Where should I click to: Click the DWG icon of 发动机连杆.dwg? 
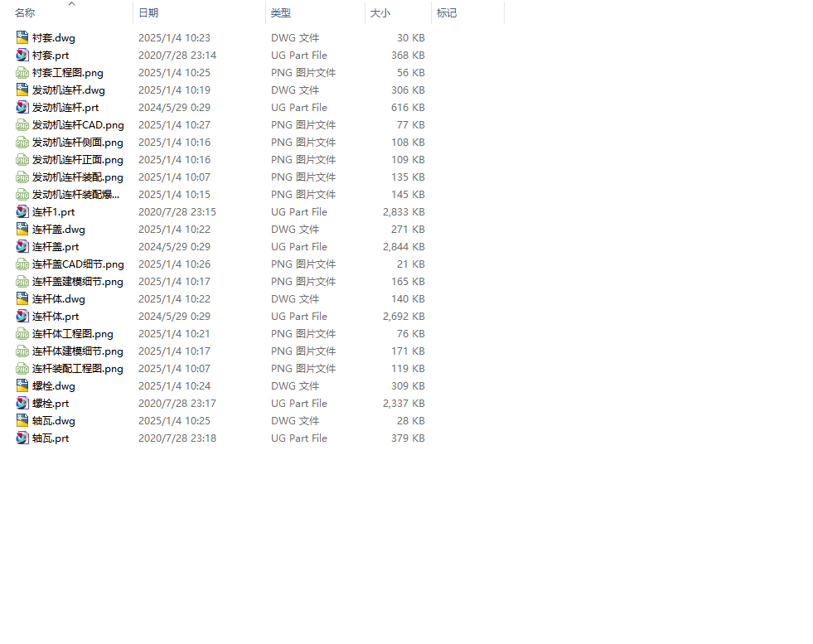(22, 90)
